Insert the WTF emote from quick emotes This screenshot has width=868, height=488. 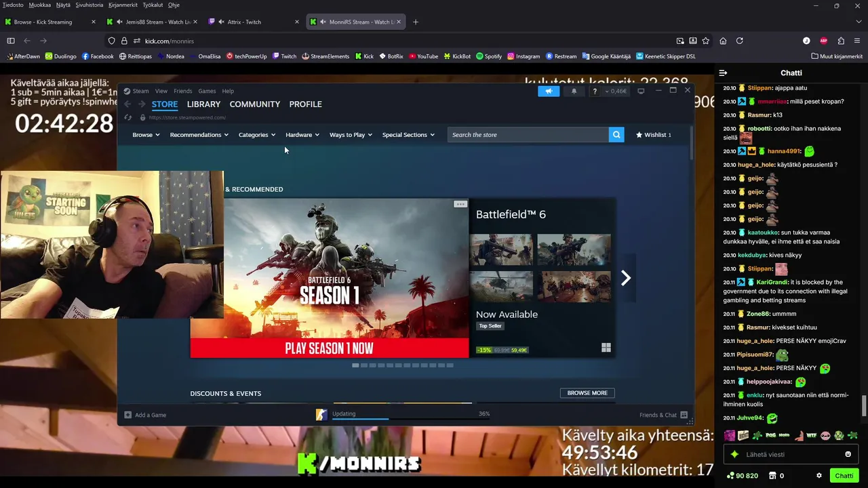point(812,435)
